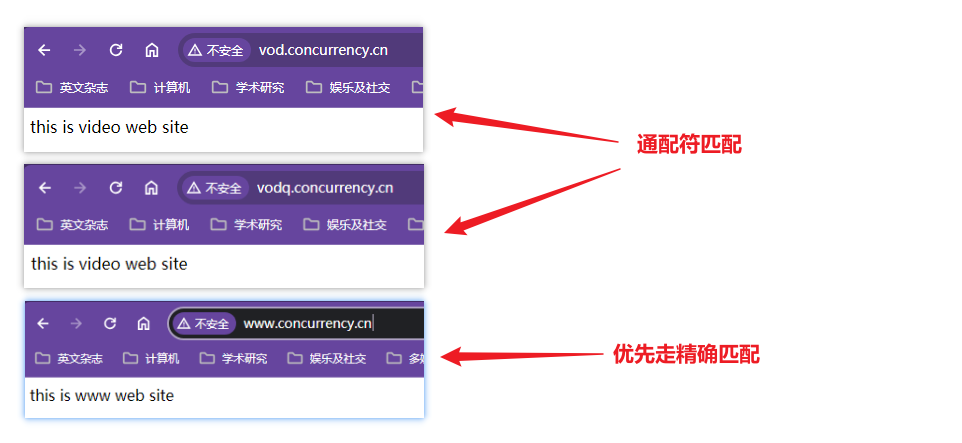
Task: Open 学术研究 bookmark folder in top browser
Action: pos(248,88)
